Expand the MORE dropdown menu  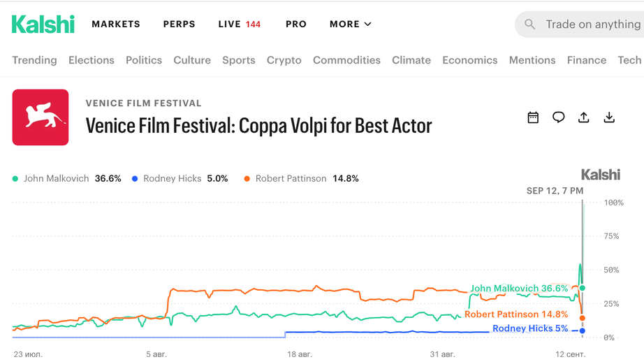click(x=351, y=24)
